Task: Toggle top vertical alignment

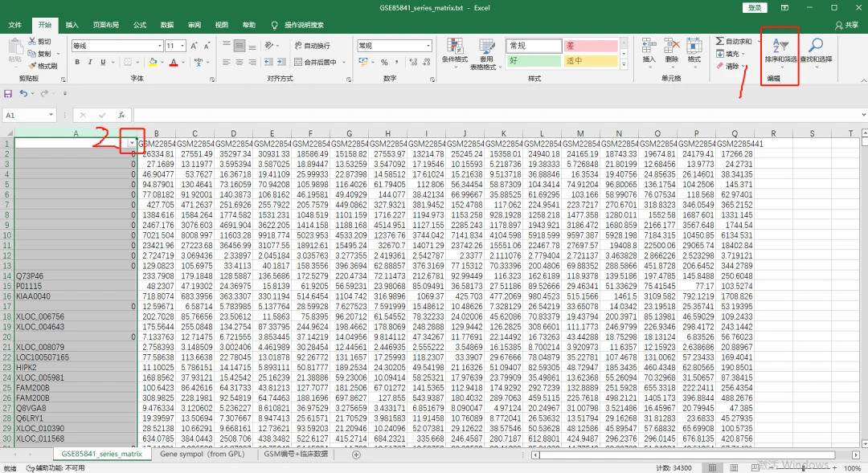Action: [227, 46]
